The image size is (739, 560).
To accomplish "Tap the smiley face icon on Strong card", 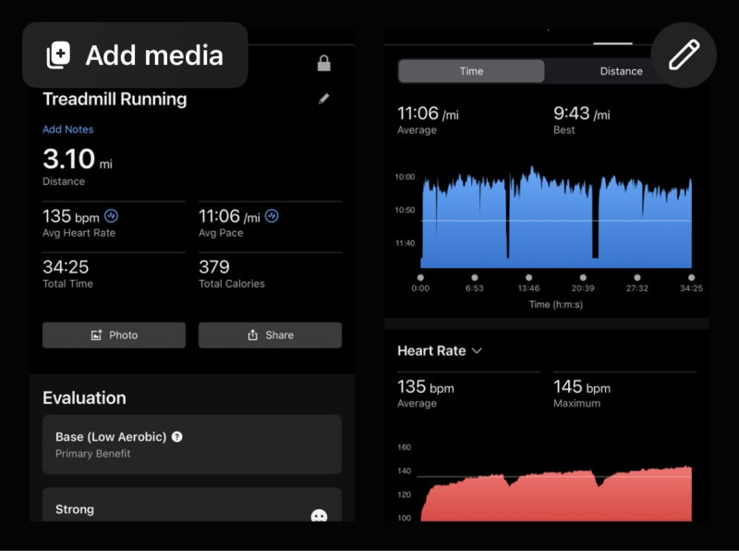I will point(319,517).
